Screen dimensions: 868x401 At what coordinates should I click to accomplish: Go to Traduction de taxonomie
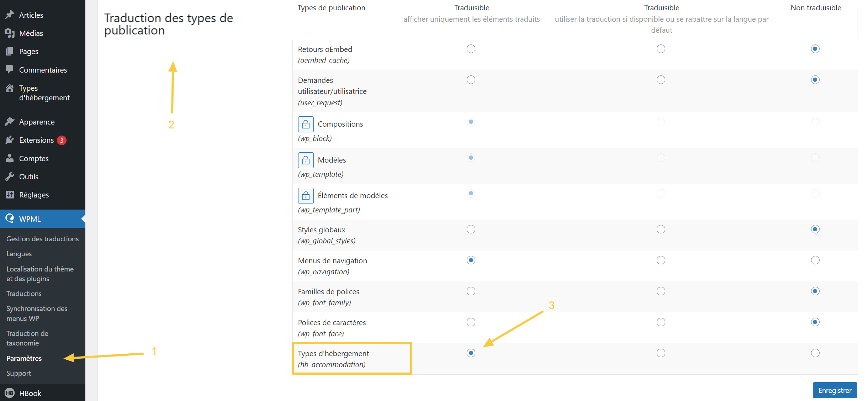pos(27,338)
